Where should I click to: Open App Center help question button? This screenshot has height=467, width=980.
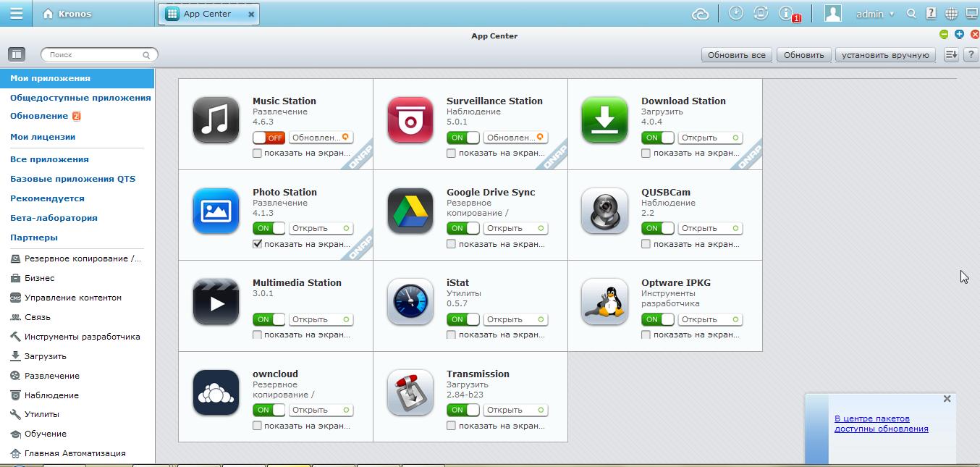click(970, 54)
